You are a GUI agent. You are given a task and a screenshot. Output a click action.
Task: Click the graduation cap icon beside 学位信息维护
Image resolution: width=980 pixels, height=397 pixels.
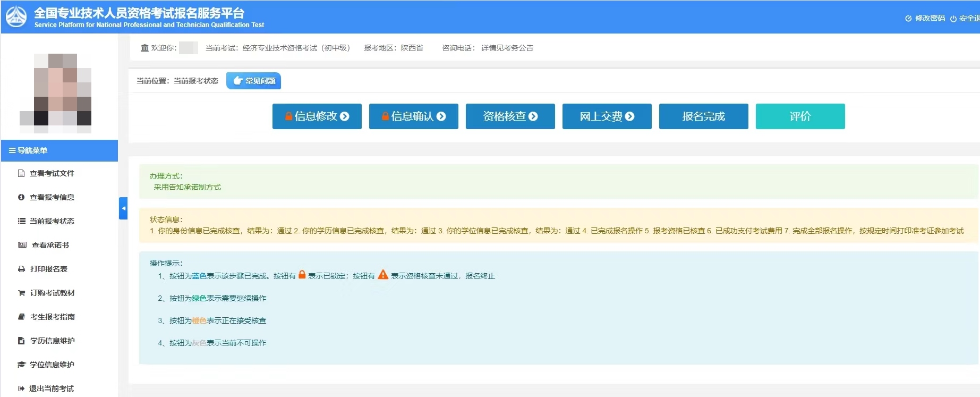pyautogui.click(x=21, y=365)
